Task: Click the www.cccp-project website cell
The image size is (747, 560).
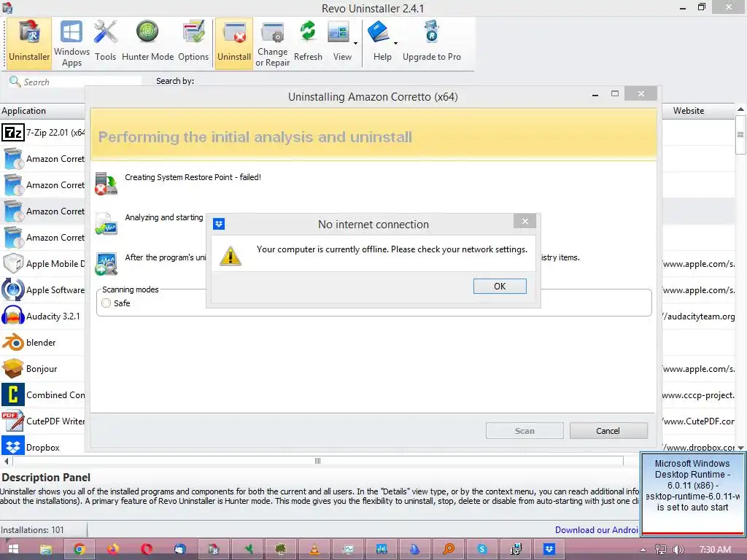Action: (698, 394)
